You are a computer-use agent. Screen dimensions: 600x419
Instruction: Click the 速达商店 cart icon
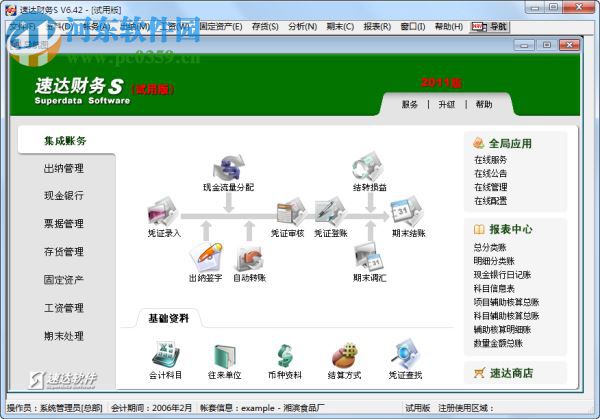[479, 373]
